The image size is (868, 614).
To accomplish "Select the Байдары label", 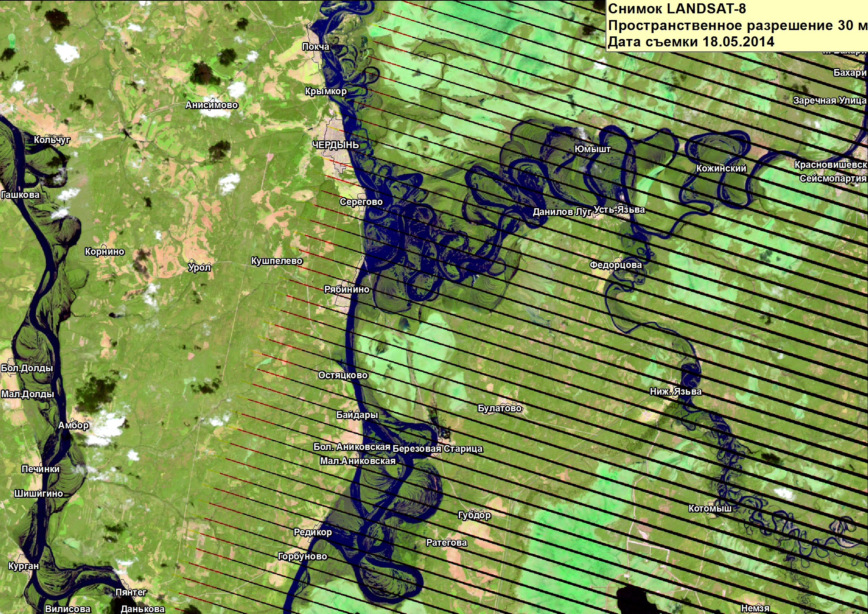I will pyautogui.click(x=357, y=415).
